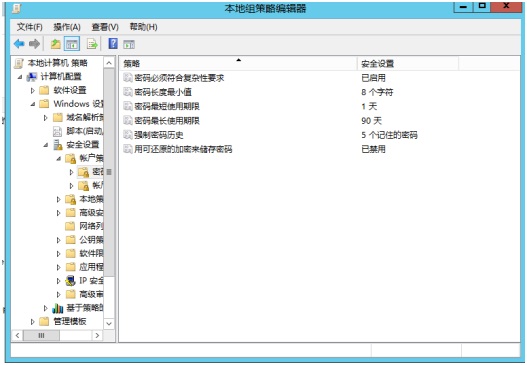Expand the 管理模板 folder node
The height and width of the screenshot is (365, 527).
click(33, 322)
